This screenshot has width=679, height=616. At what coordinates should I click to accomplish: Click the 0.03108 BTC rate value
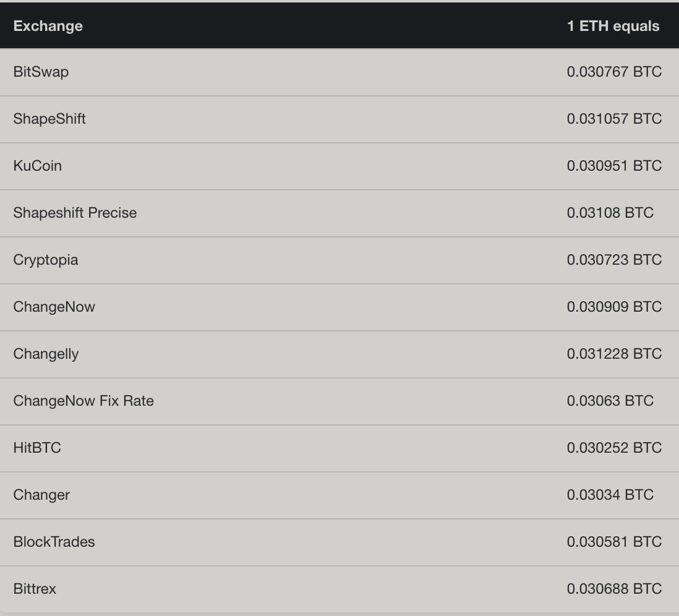610,213
